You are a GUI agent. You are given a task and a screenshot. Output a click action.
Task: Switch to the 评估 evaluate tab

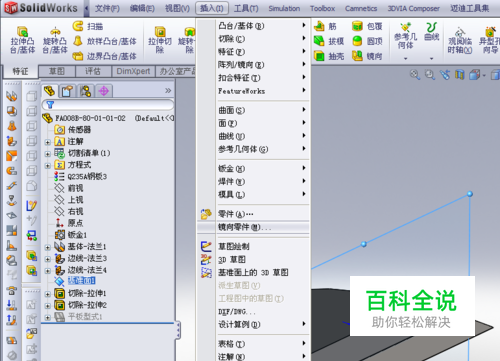click(x=93, y=71)
